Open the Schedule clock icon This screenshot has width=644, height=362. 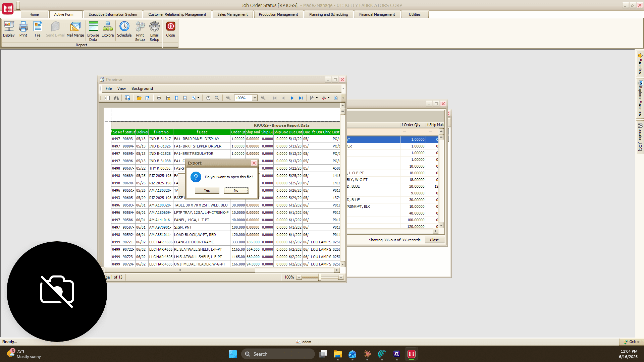click(124, 29)
